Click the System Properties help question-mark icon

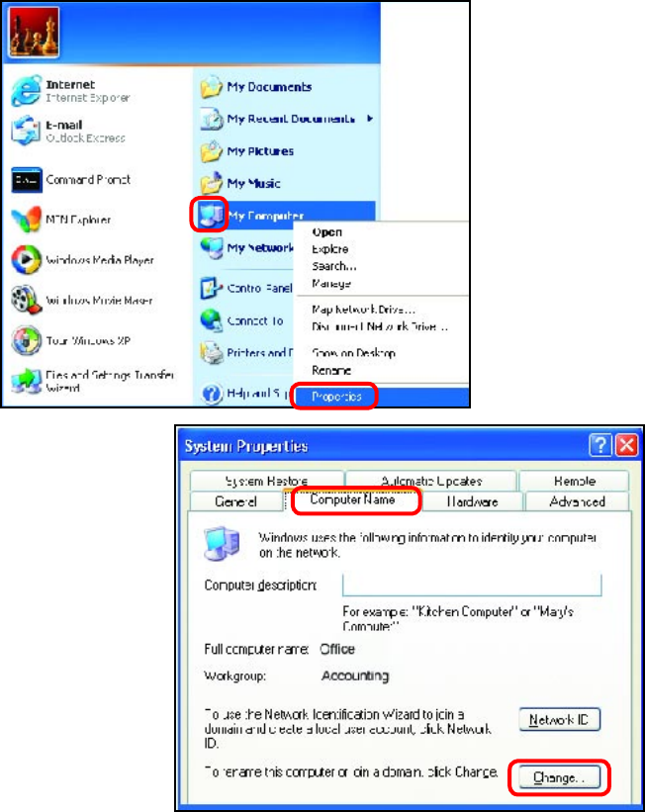click(x=599, y=445)
